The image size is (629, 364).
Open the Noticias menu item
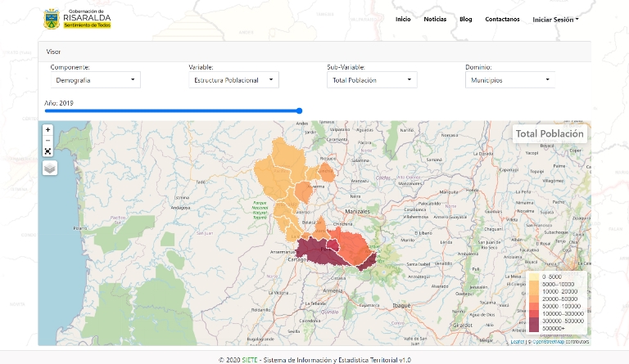tap(435, 19)
